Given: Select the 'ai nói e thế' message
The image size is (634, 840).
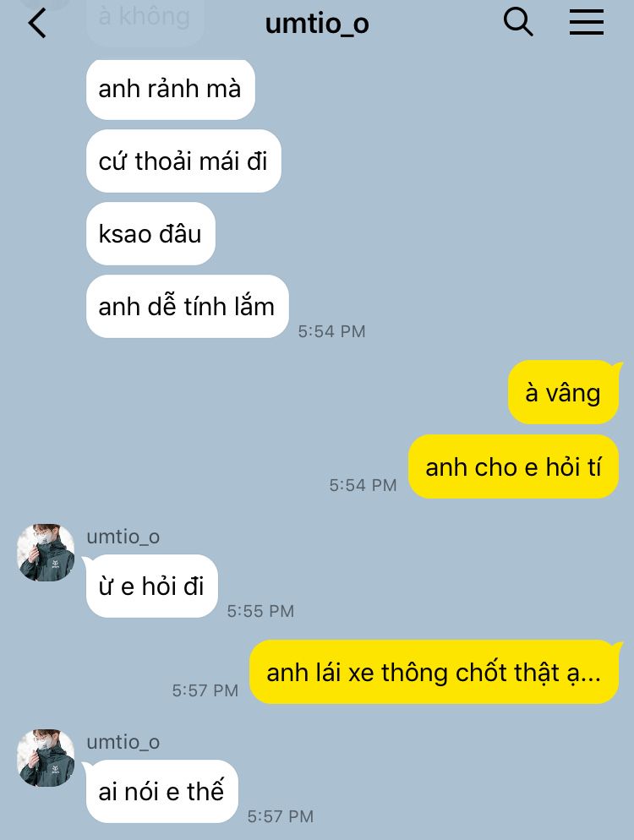Looking at the screenshot, I should pos(161,791).
